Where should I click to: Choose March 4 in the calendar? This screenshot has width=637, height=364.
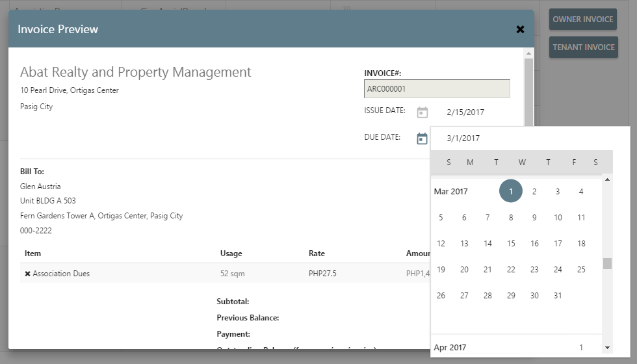click(x=581, y=191)
